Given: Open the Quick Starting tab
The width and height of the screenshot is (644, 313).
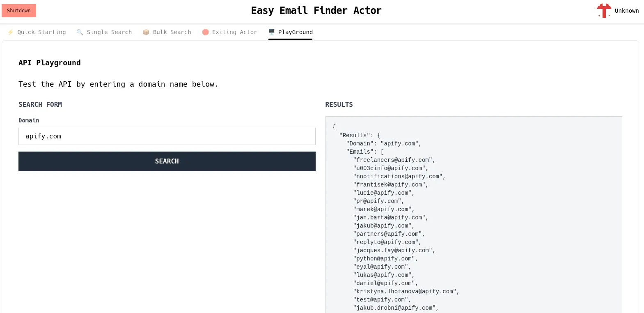Looking at the screenshot, I should (x=41, y=32).
